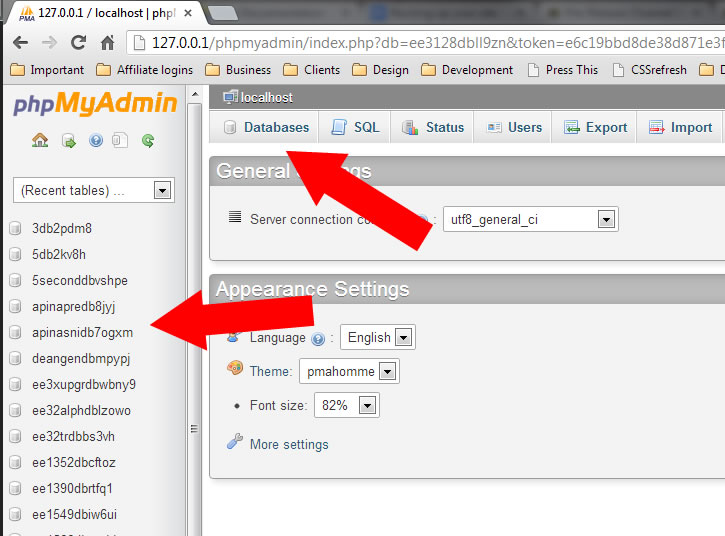The width and height of the screenshot is (725, 536).
Task: Click the database icon beside ee1549dbiw6ui
Action: click(15, 514)
